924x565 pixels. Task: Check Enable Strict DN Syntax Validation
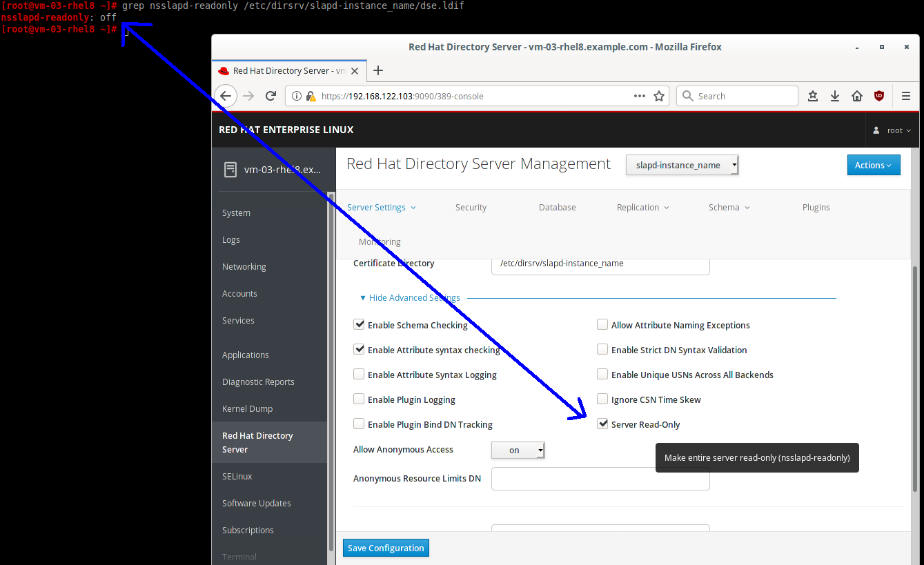coord(602,349)
